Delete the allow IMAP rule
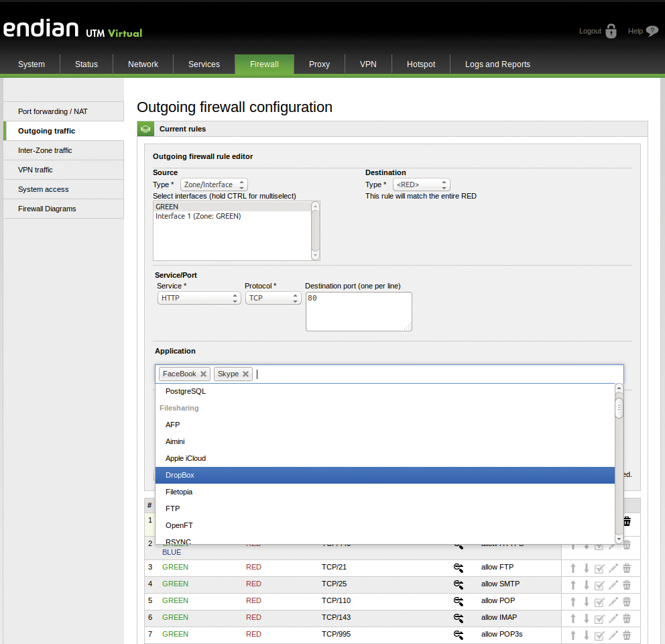Viewport: 665px width, 644px height. (627, 619)
